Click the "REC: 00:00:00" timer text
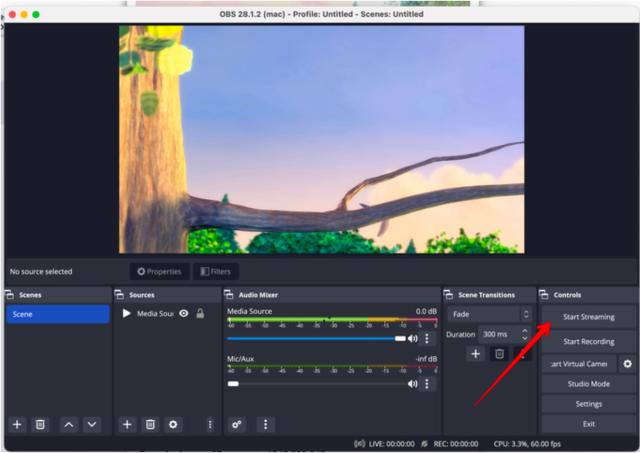The image size is (640, 453). click(x=456, y=444)
